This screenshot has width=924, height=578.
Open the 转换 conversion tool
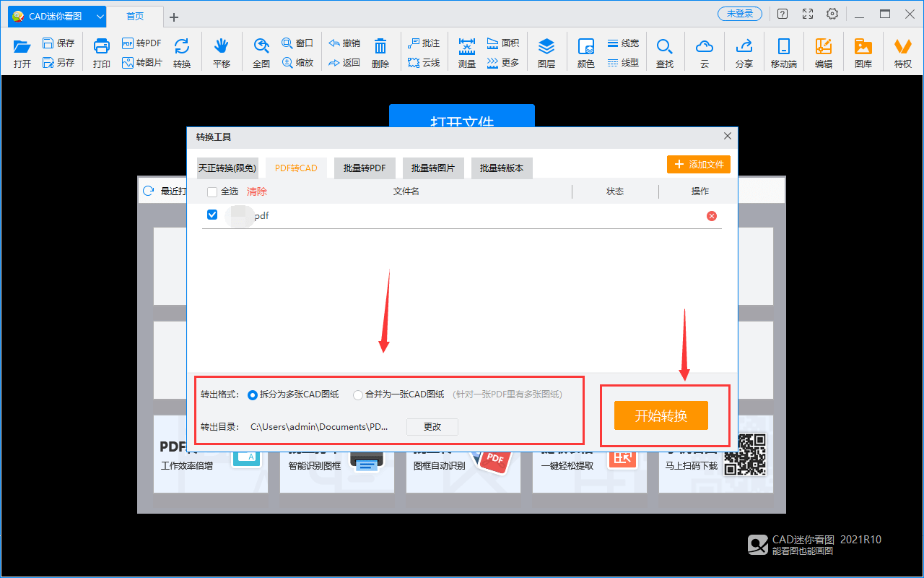click(x=182, y=53)
